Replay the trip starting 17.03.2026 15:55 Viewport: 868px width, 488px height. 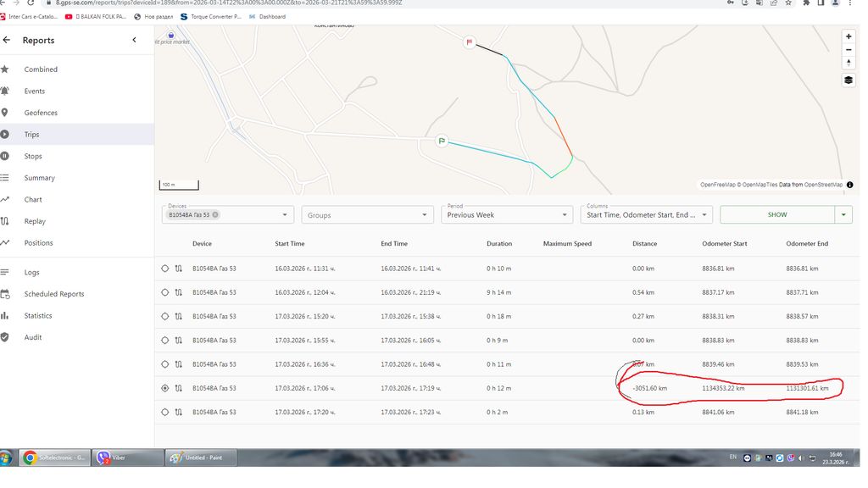pyautogui.click(x=178, y=341)
